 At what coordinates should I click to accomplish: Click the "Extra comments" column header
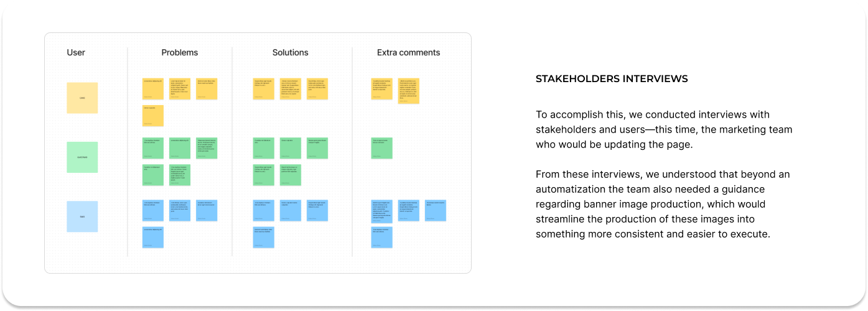tap(408, 53)
